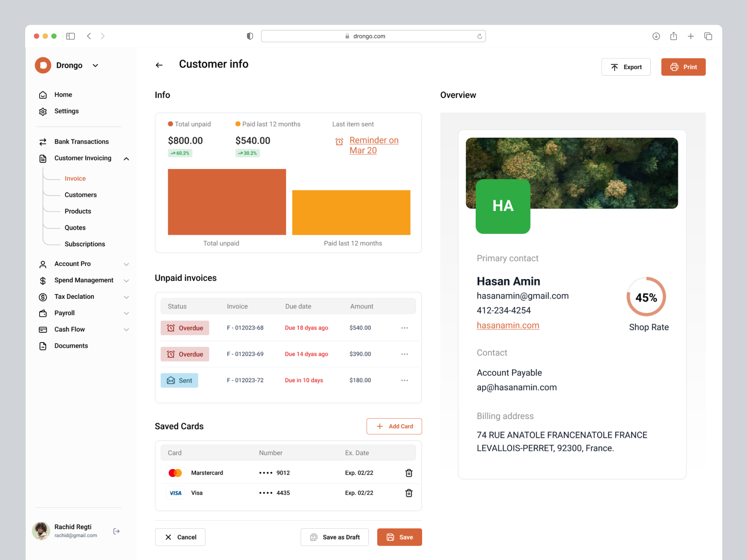Visit the hasanamin.com link
The width and height of the screenshot is (747, 560).
tap(508, 325)
